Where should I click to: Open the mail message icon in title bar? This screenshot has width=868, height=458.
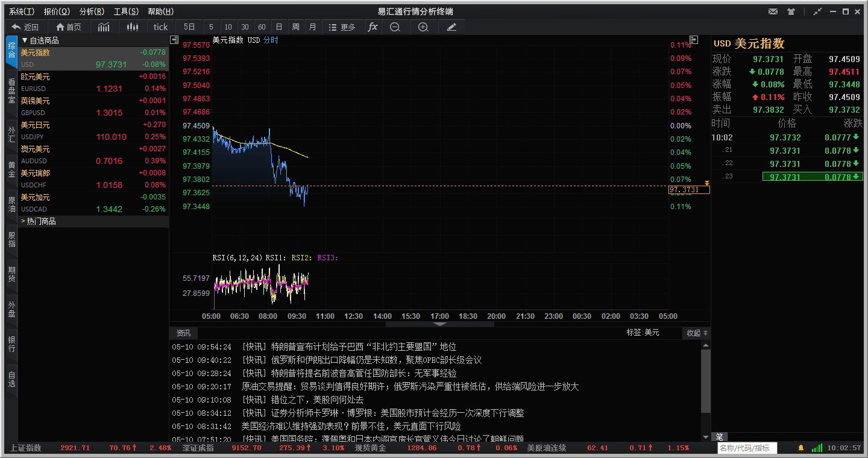[773, 11]
